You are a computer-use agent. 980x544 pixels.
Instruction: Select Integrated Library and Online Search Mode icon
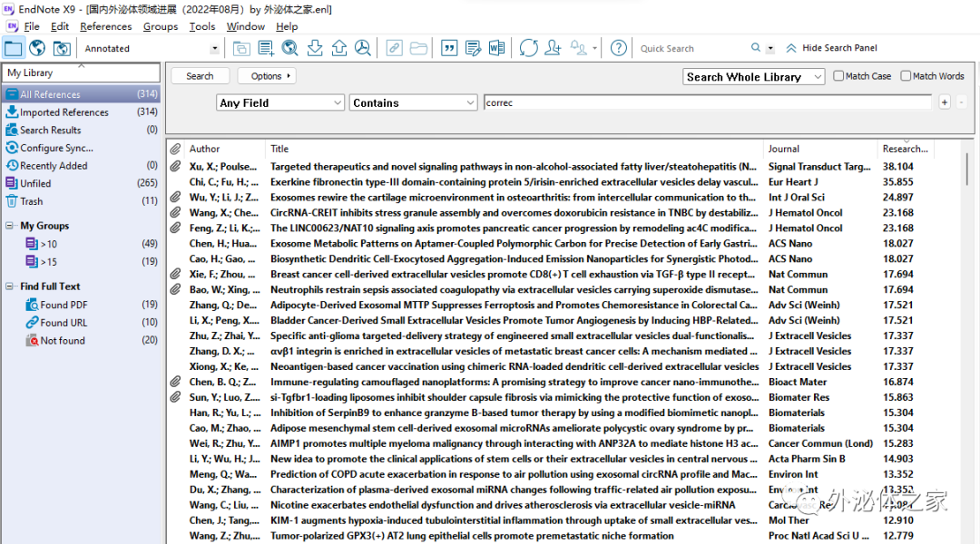point(62,48)
